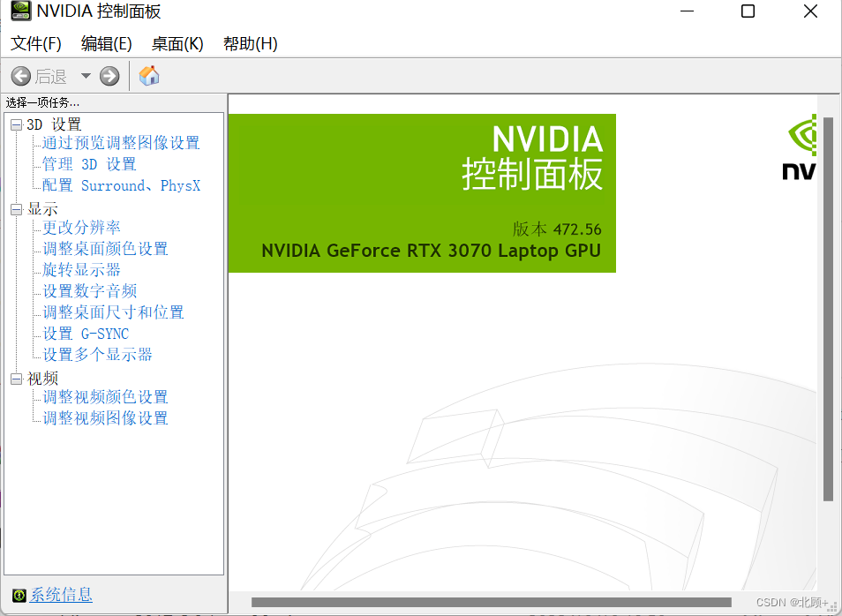Open the 文件 menu
842x616 pixels.
click(35, 44)
